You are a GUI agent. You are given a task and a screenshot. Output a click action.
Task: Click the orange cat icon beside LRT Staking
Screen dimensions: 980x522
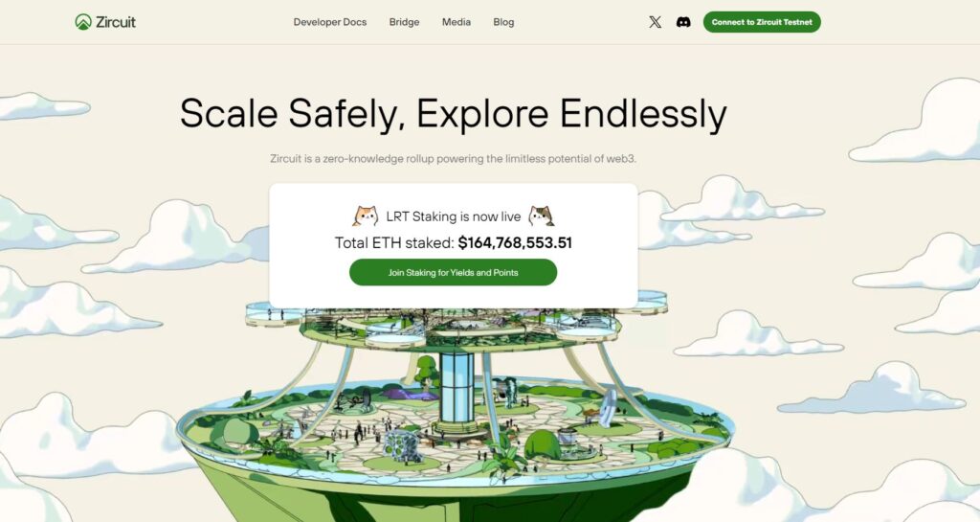click(x=366, y=216)
